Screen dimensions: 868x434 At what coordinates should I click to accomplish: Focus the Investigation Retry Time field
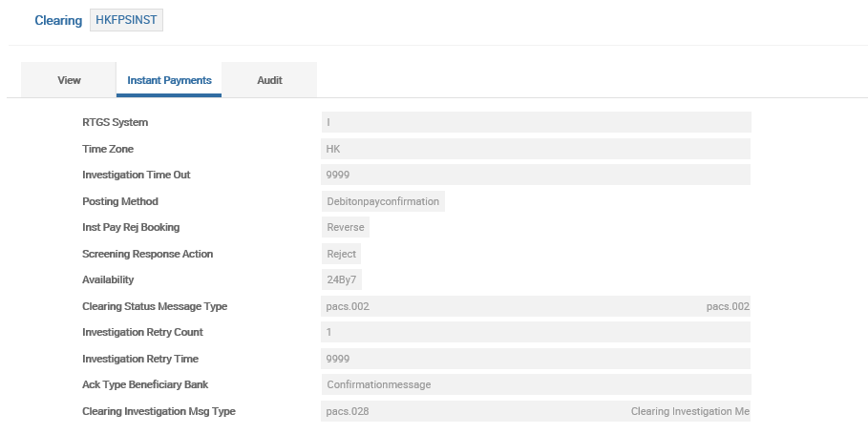coord(536,359)
